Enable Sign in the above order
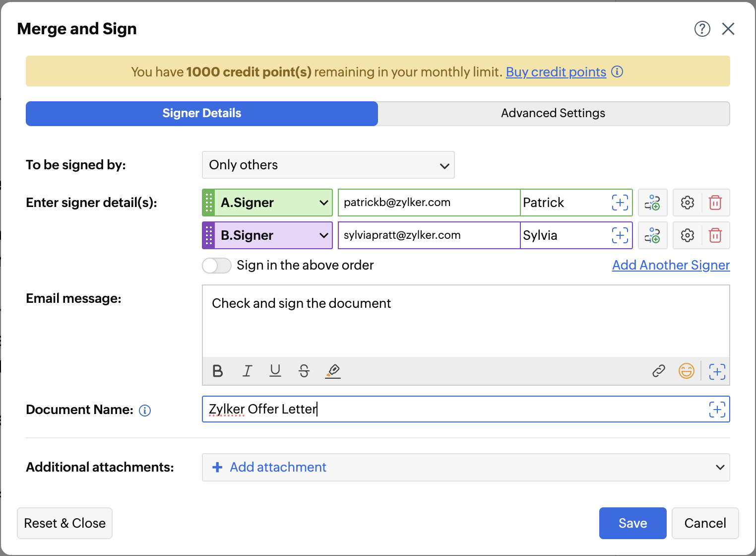 pyautogui.click(x=217, y=266)
